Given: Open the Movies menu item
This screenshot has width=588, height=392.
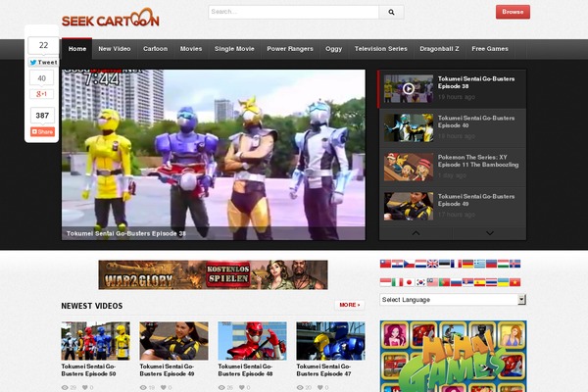Looking at the screenshot, I should (191, 49).
